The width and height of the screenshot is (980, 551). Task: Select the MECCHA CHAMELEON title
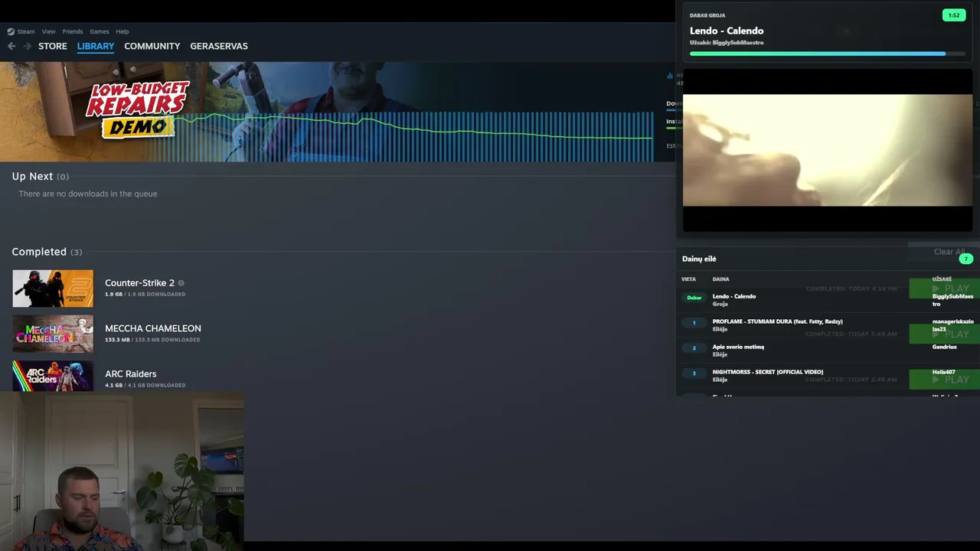153,328
